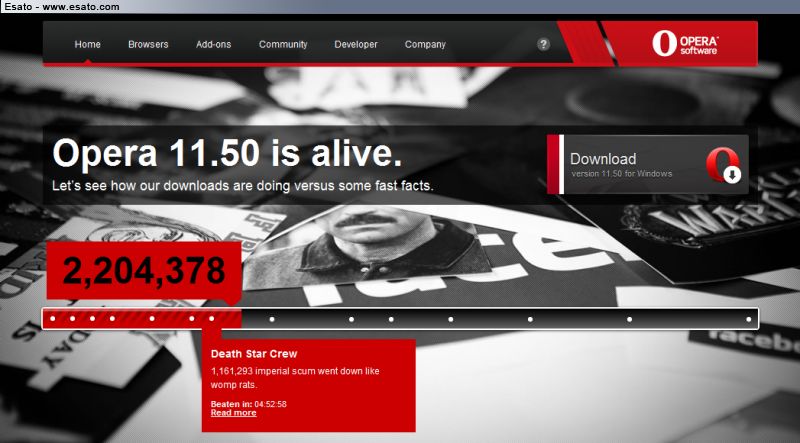Click the Opera Software logo
This screenshot has width=800, height=443.
click(x=685, y=43)
